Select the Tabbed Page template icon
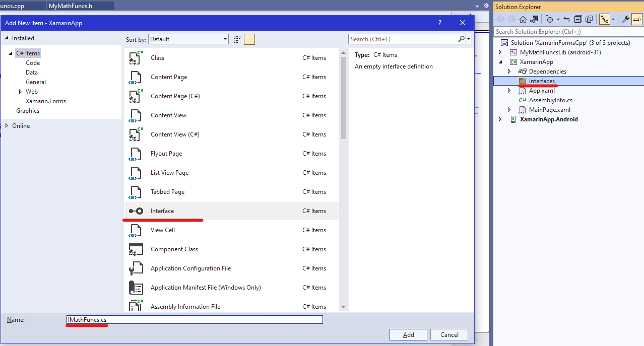This screenshot has width=644, height=346. tap(135, 191)
